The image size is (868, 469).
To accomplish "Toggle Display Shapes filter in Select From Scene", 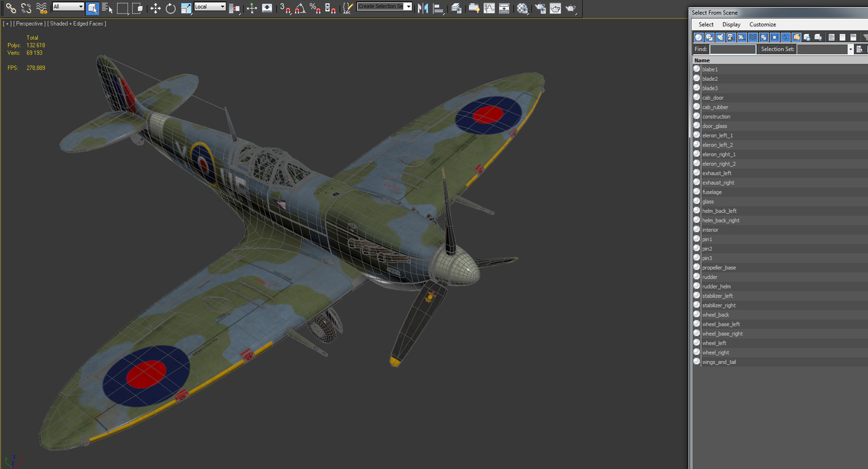I will (x=709, y=38).
